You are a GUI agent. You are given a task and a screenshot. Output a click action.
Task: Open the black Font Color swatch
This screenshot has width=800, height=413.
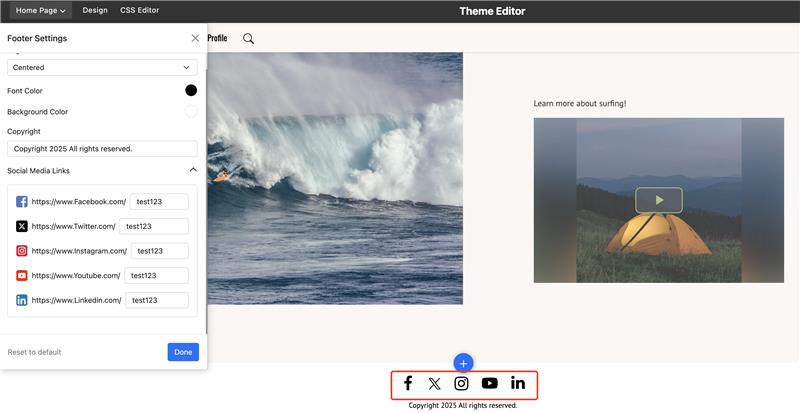click(x=191, y=90)
